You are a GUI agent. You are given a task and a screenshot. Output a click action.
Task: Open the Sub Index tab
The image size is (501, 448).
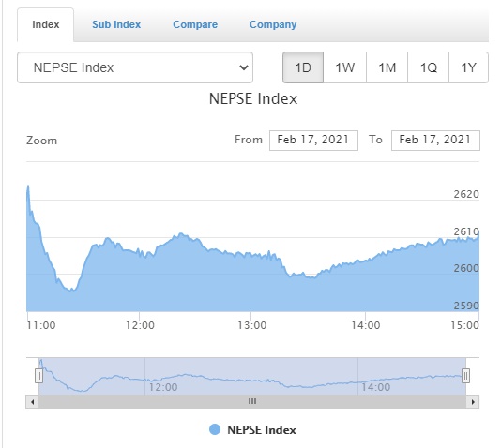[x=116, y=25]
